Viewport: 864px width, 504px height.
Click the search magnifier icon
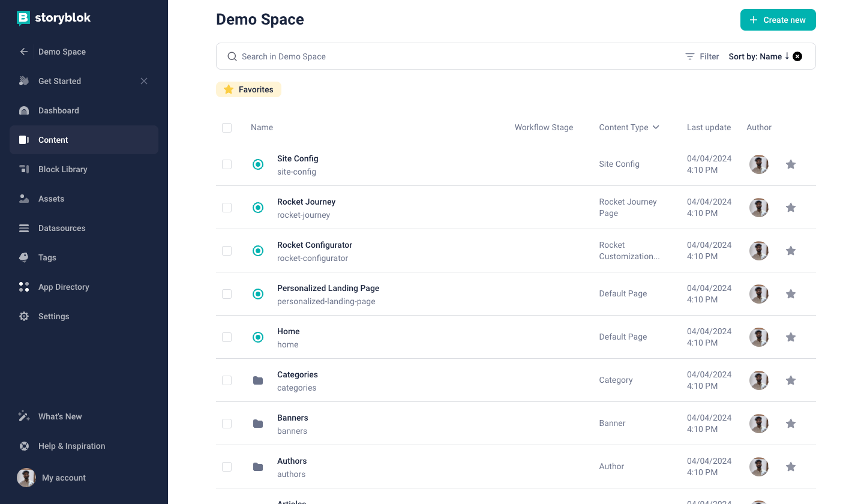coord(232,56)
